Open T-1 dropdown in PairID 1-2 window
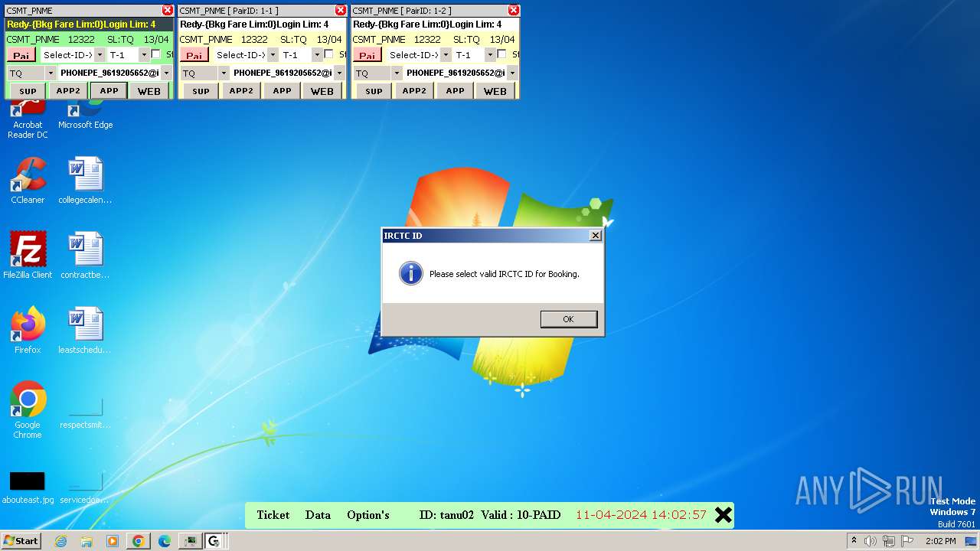 (x=489, y=55)
